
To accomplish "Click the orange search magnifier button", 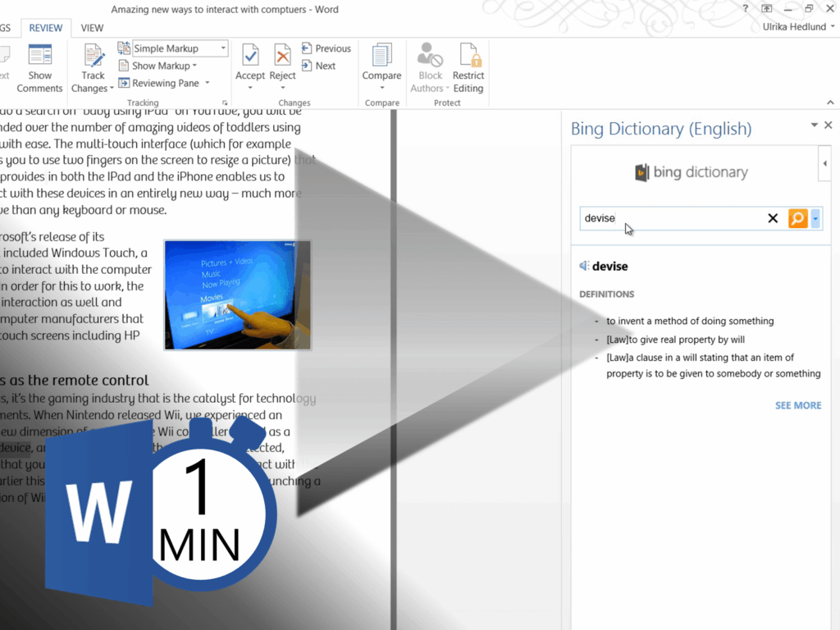I will (797, 218).
